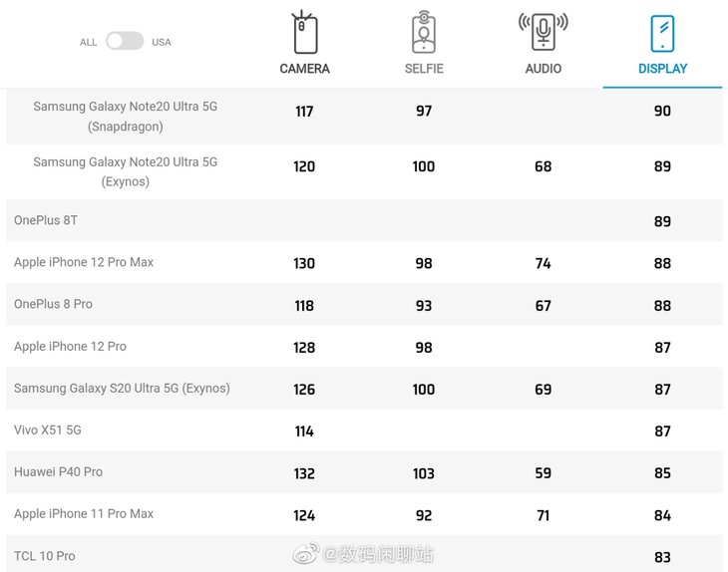Click the Camera phone icon
The image size is (728, 572).
click(304, 33)
